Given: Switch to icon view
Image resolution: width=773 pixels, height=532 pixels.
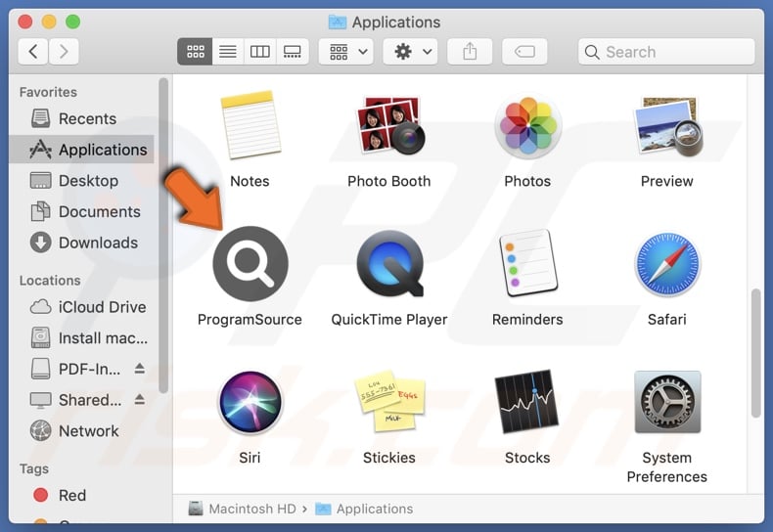Looking at the screenshot, I should [x=196, y=51].
